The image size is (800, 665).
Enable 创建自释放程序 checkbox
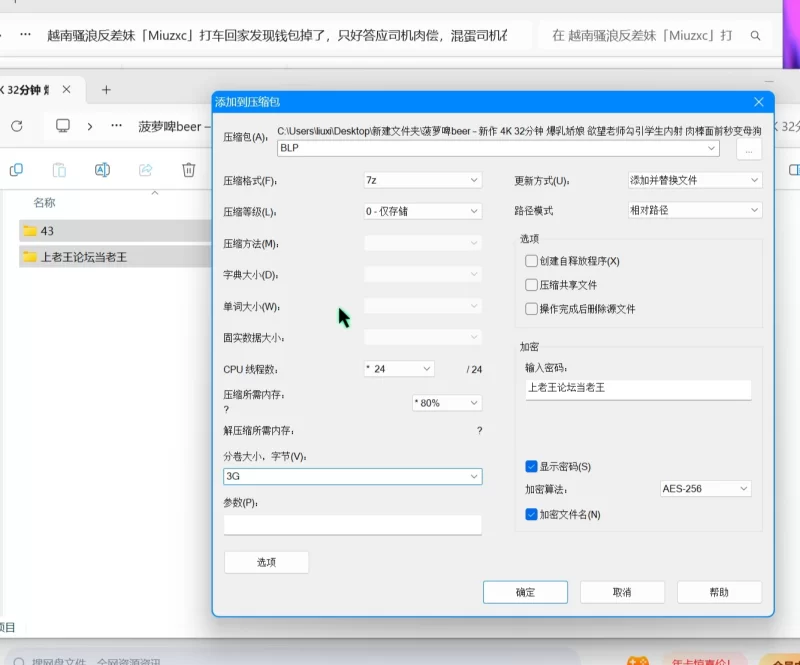point(531,261)
